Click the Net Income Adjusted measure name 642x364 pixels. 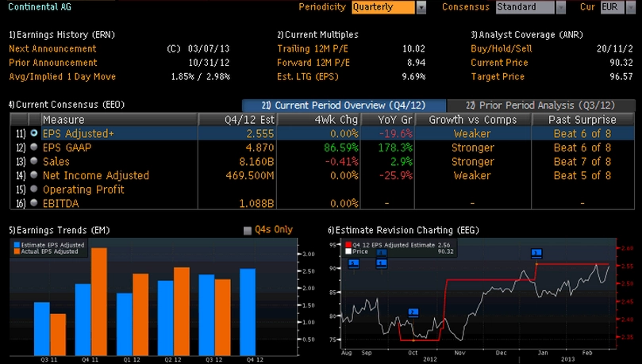(x=96, y=175)
